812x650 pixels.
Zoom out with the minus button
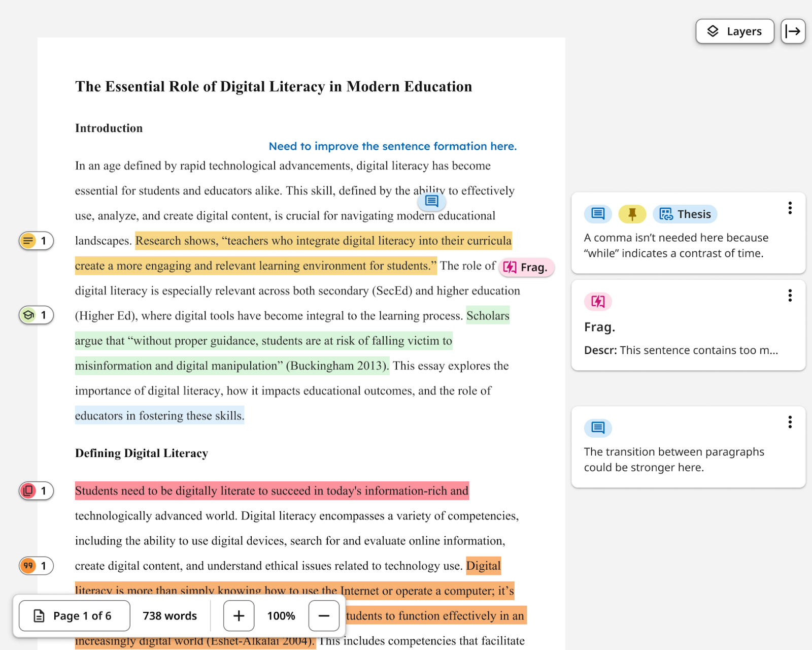pyautogui.click(x=324, y=616)
